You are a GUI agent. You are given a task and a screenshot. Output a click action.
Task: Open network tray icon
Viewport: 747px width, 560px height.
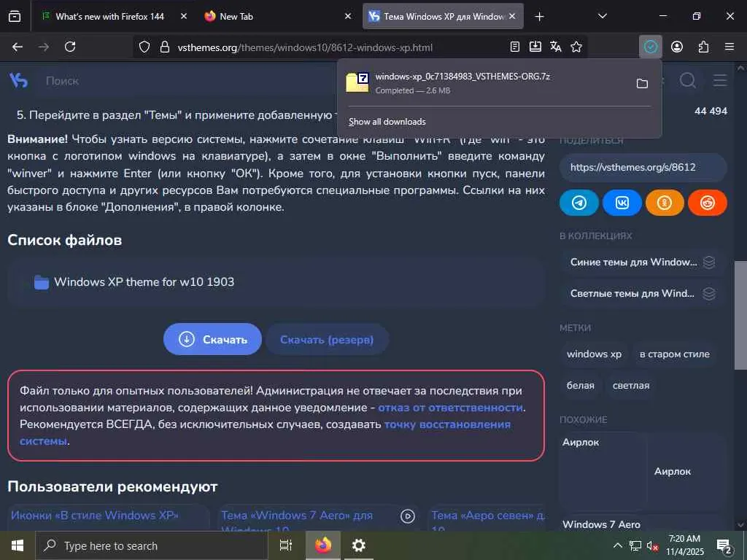tap(635, 545)
